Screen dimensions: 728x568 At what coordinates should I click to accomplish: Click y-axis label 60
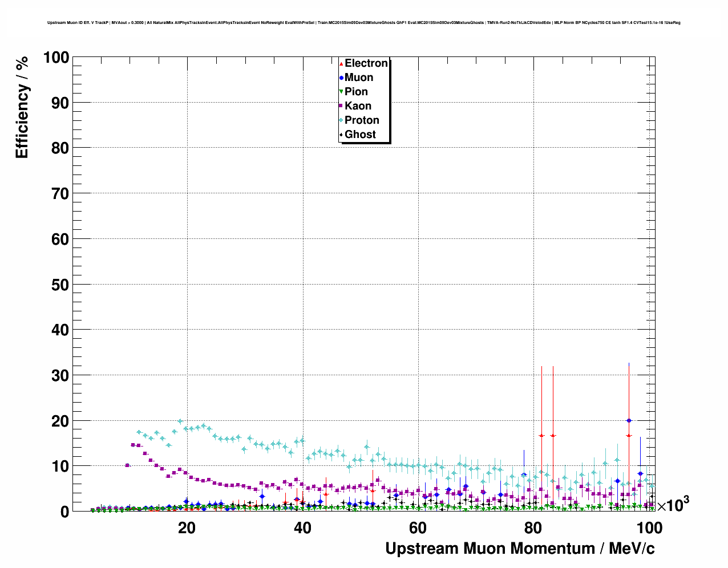[60, 240]
